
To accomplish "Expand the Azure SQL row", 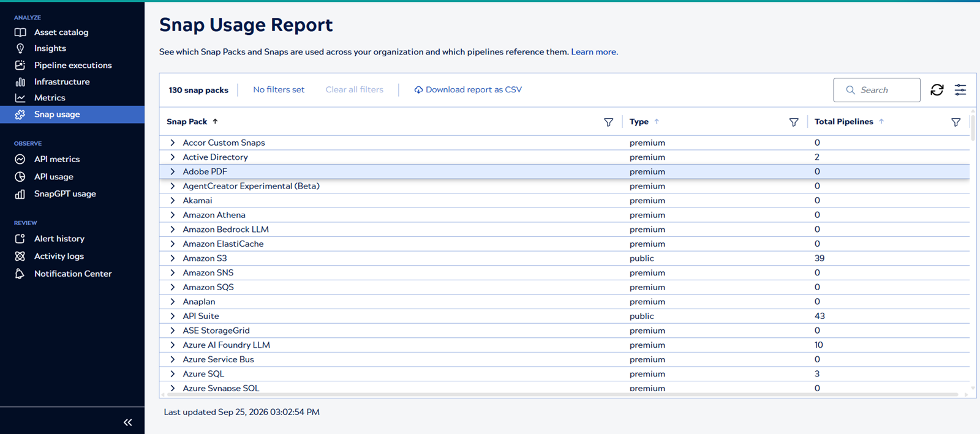I will pyautogui.click(x=173, y=374).
